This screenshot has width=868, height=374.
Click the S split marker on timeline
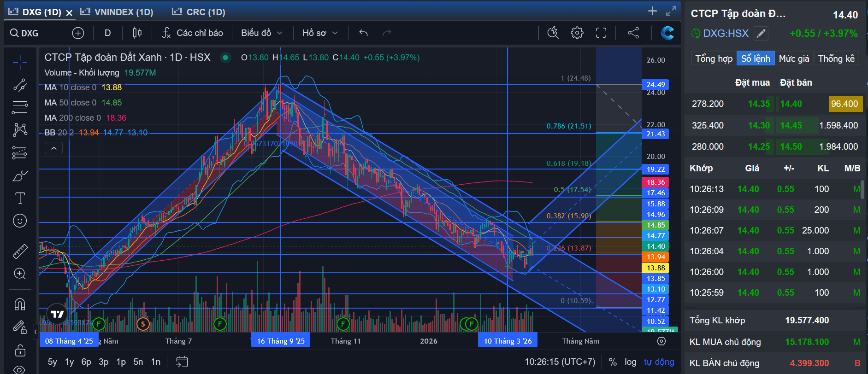tap(143, 324)
